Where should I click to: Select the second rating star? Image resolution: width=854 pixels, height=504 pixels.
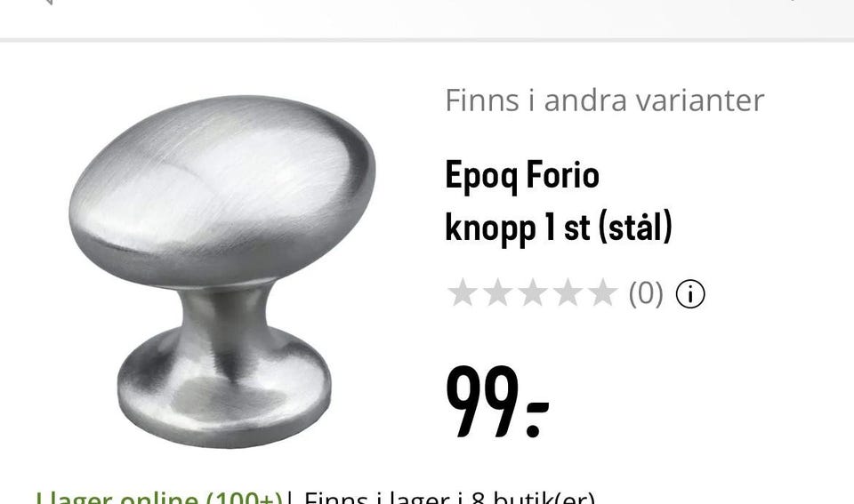point(497,292)
